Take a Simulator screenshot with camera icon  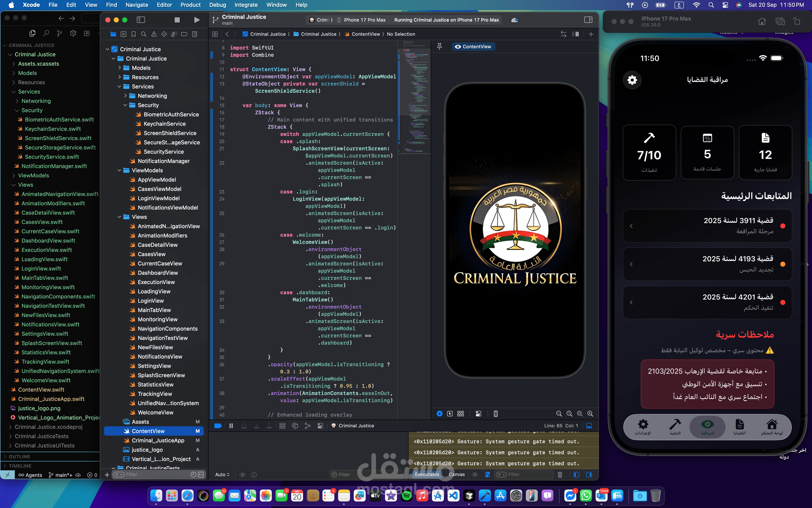pyautogui.click(x=780, y=22)
